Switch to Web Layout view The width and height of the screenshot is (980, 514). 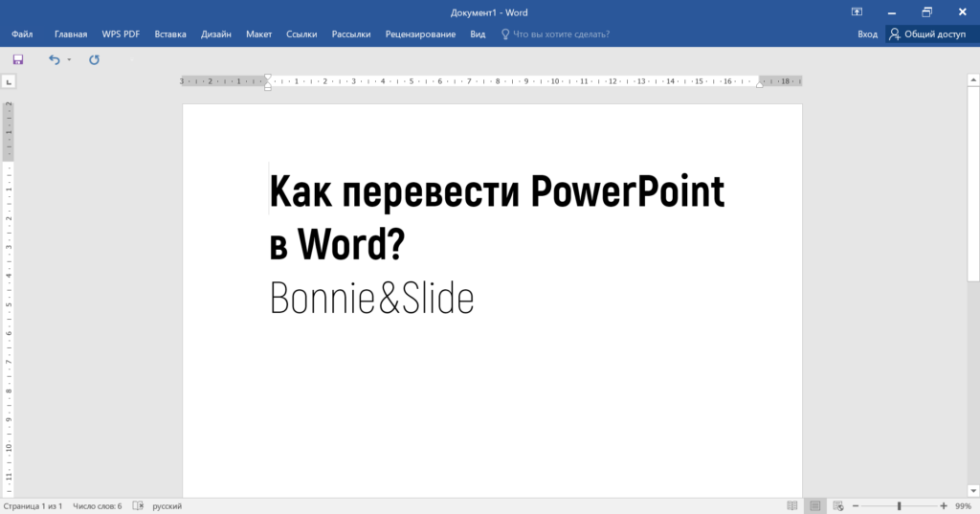point(838,506)
